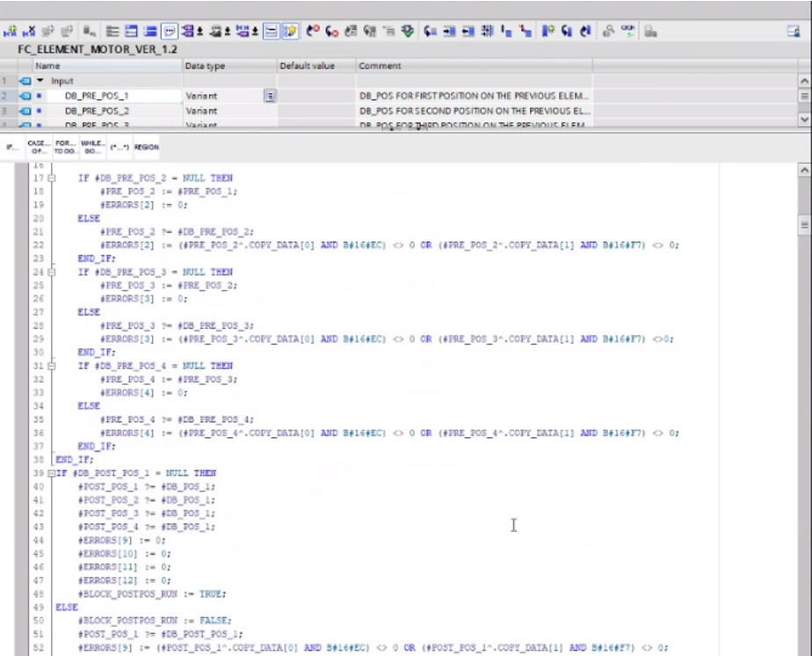Viewport: 812px width, 656px height.
Task: Click the navigate back arrow block icon
Action: click(430, 31)
